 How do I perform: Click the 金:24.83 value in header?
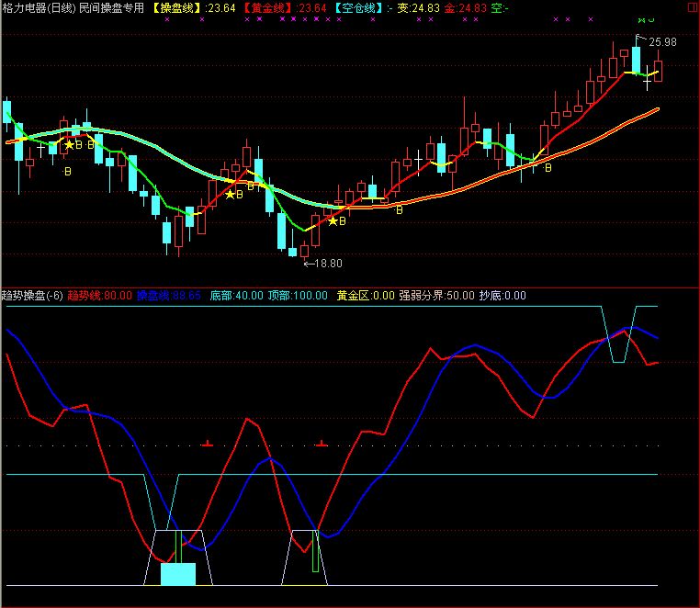coord(466,8)
